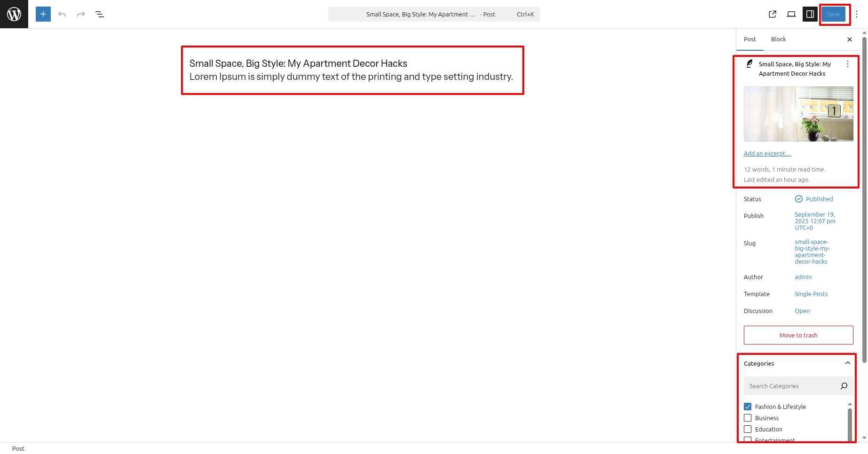Toggle the Settings sidebar panel icon
Screen dimensions: 868x454
click(x=810, y=14)
